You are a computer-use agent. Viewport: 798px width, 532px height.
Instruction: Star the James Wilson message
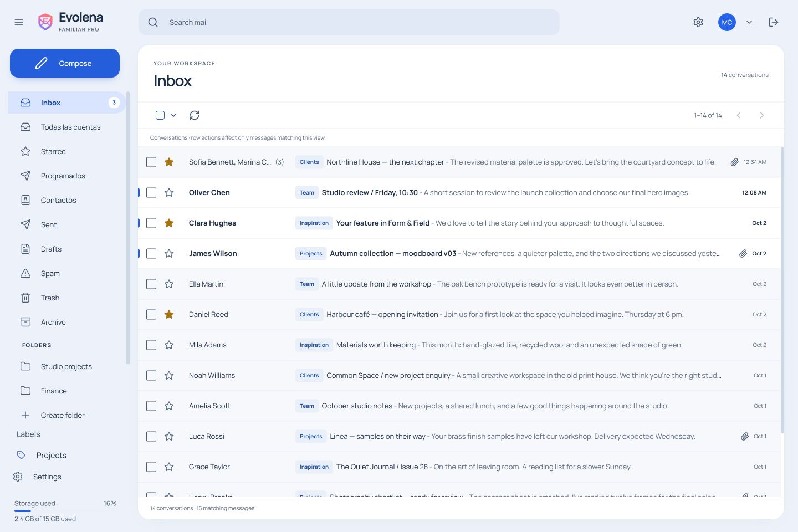point(169,253)
